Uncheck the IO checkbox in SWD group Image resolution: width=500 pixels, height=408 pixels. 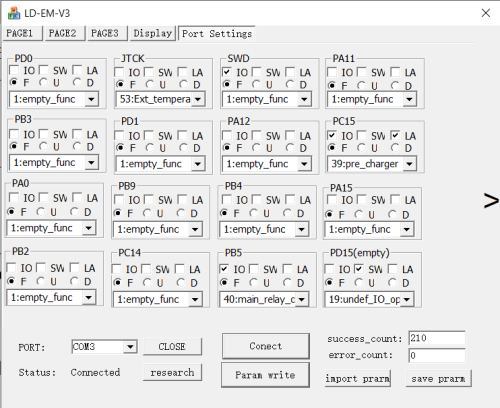[227, 72]
